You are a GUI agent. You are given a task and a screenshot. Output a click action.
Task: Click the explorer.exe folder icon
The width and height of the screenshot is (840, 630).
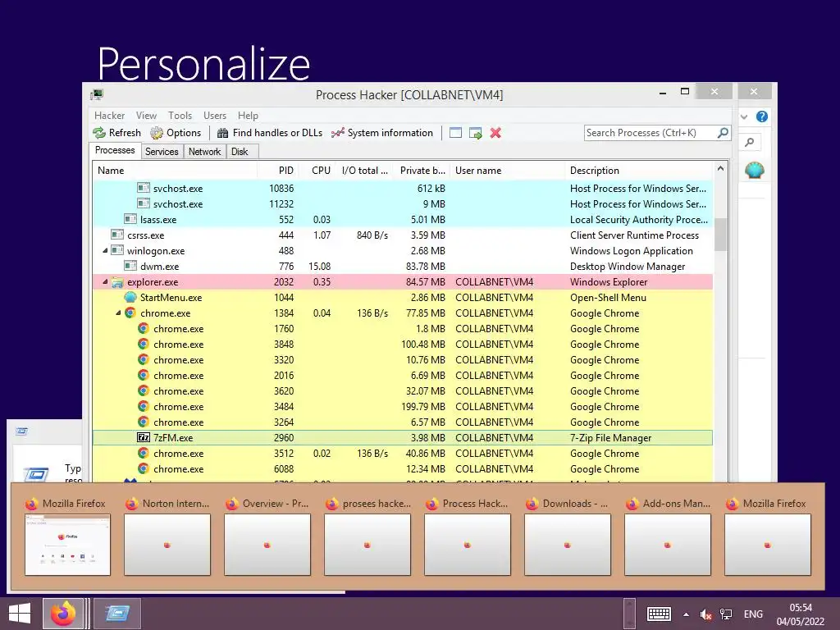pos(117,282)
